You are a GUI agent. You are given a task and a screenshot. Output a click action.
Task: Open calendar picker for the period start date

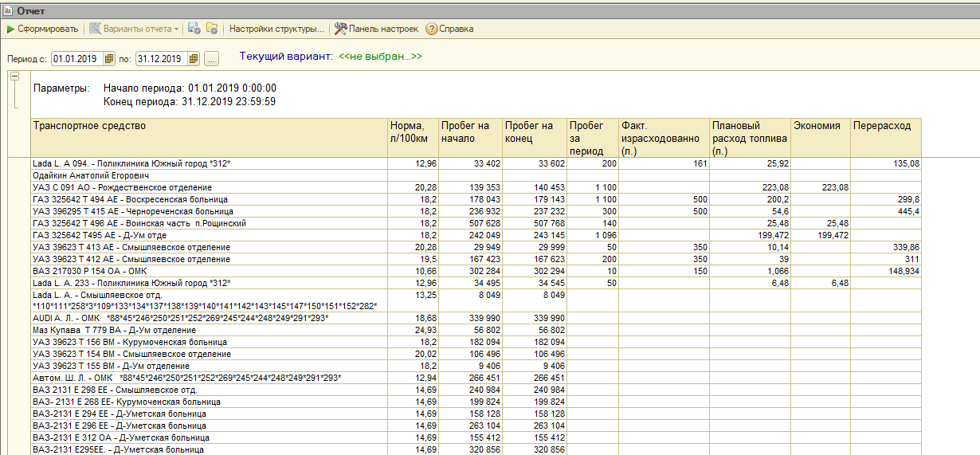[x=109, y=59]
